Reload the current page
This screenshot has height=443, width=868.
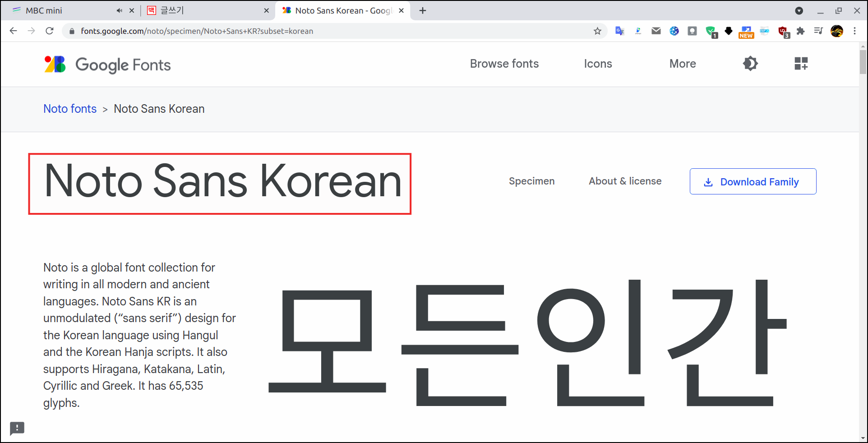pyautogui.click(x=50, y=31)
